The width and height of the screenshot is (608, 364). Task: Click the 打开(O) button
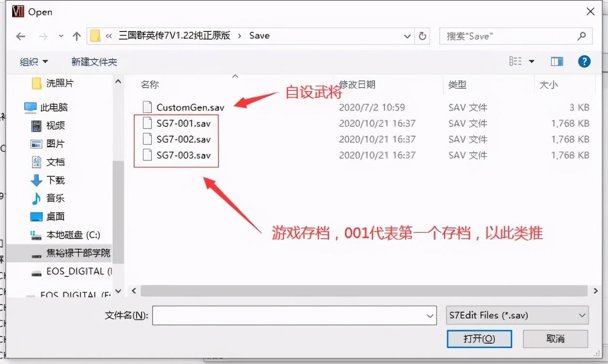point(479,338)
